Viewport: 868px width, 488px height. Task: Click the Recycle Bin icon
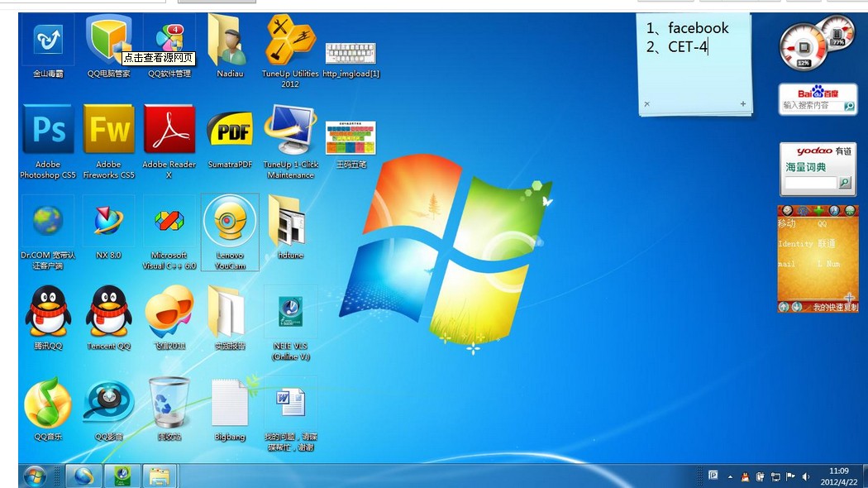coord(169,404)
